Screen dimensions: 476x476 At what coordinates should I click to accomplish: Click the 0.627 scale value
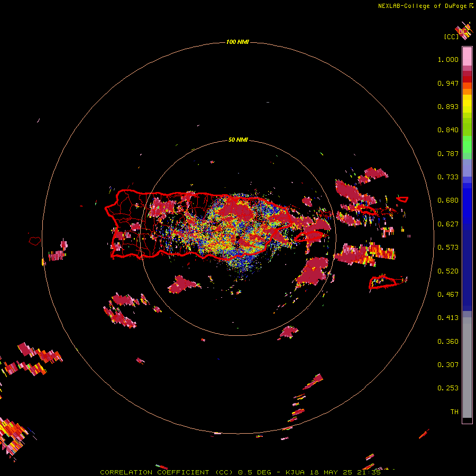click(x=448, y=224)
